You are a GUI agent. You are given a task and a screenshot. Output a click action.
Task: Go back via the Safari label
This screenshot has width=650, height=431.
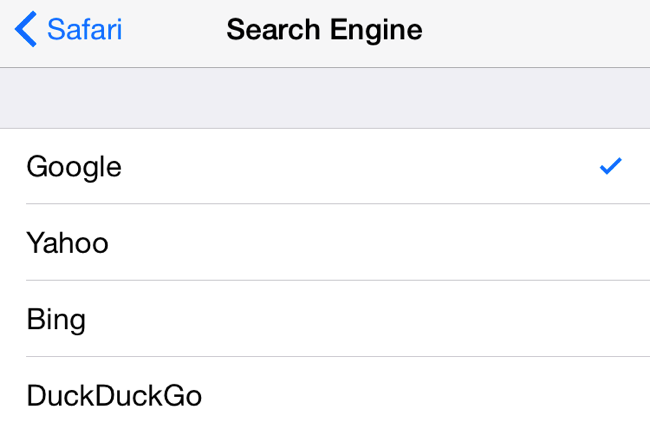pos(84,30)
